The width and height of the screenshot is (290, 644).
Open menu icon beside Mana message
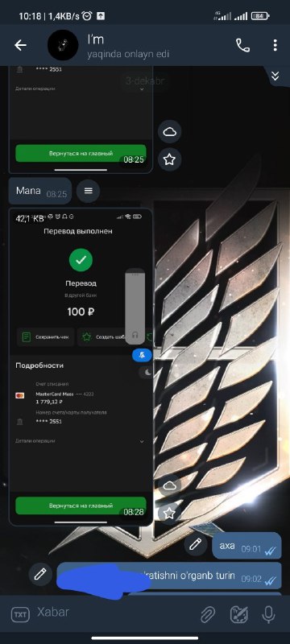89,191
